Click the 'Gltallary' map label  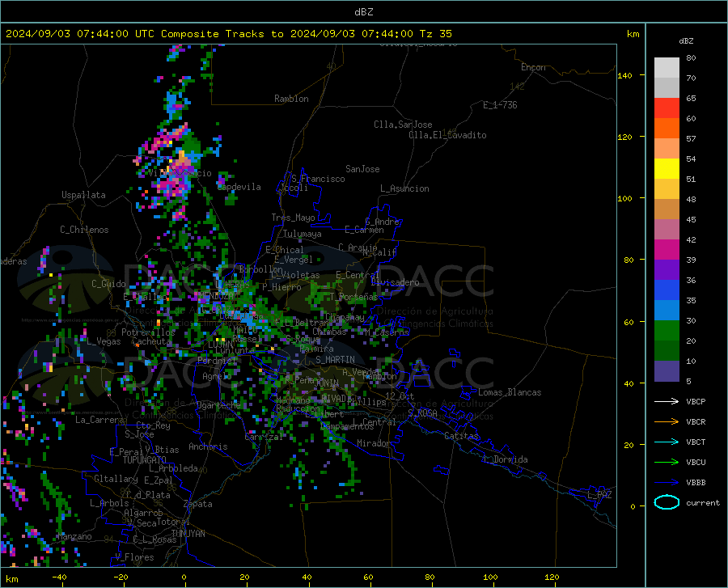[116, 479]
